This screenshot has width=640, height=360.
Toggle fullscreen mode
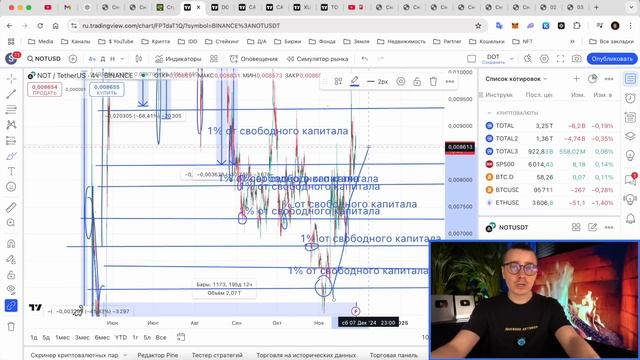click(x=560, y=59)
